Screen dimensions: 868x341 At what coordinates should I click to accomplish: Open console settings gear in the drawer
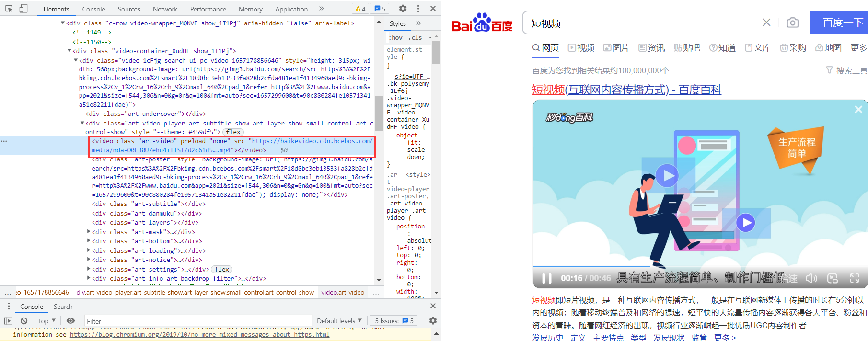(x=433, y=321)
